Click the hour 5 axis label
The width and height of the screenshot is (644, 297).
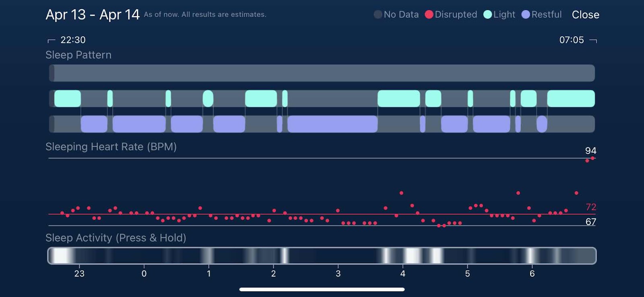(467, 274)
